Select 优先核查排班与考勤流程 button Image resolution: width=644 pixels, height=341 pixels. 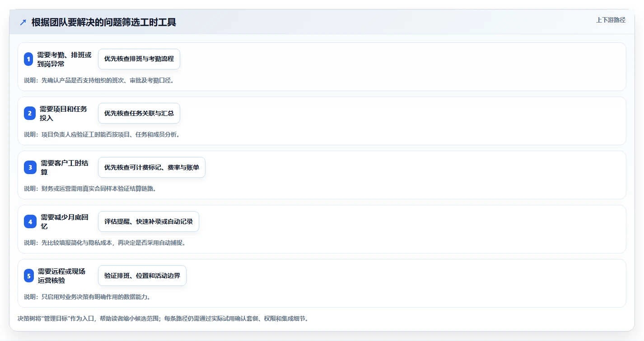(x=139, y=59)
